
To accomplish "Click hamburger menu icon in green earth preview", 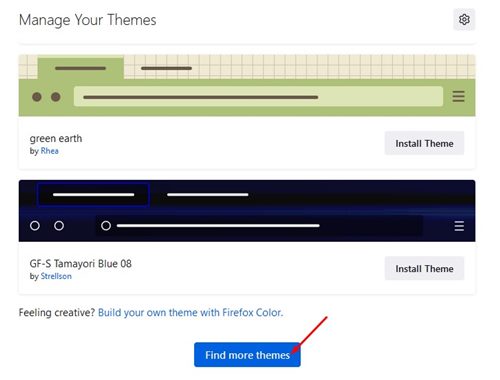I will click(x=458, y=96).
